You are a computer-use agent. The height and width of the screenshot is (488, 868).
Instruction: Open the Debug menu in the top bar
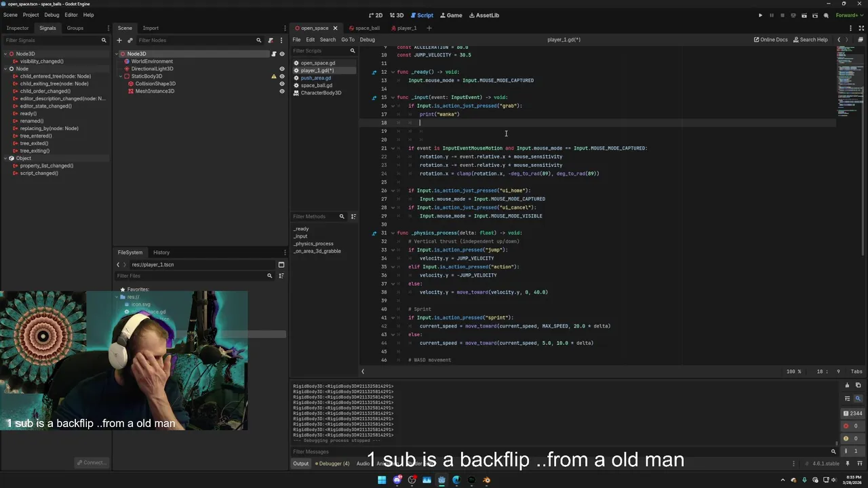click(52, 15)
